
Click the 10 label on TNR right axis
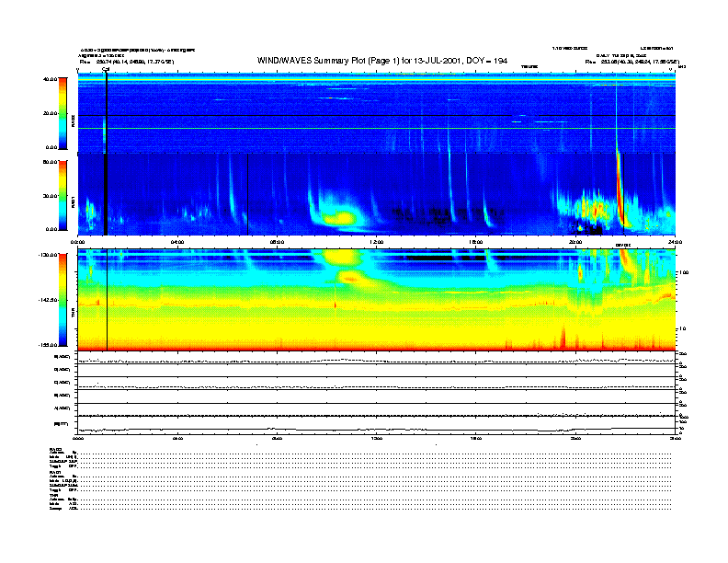[682, 329]
